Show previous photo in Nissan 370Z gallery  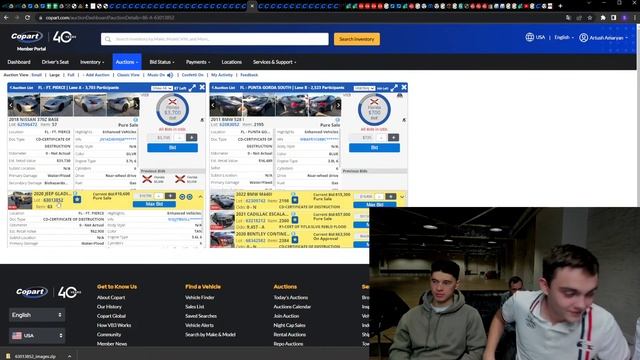click(x=11, y=105)
